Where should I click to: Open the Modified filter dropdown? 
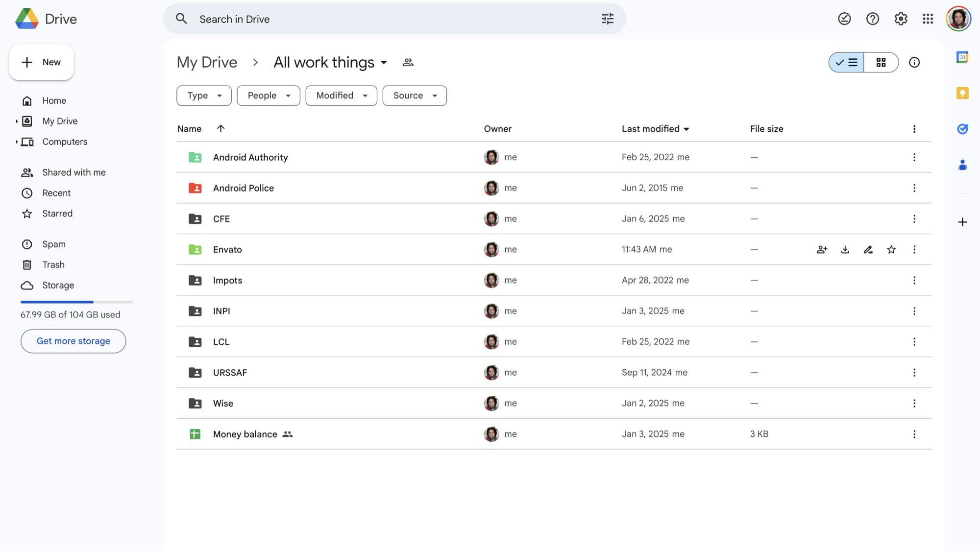(341, 96)
